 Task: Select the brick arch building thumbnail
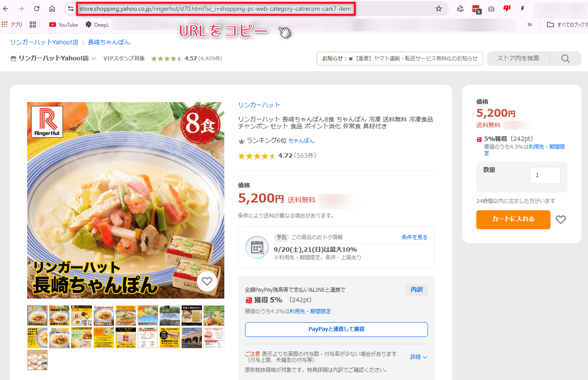(192, 338)
